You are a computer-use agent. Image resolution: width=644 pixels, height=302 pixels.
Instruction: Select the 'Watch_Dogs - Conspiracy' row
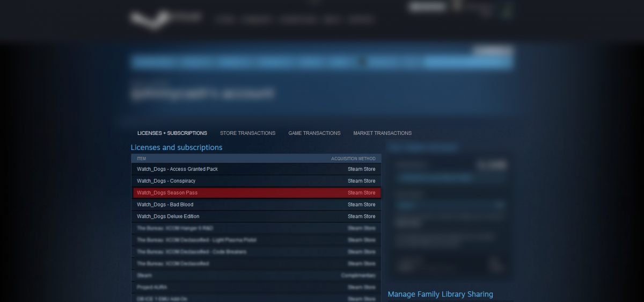point(256,181)
